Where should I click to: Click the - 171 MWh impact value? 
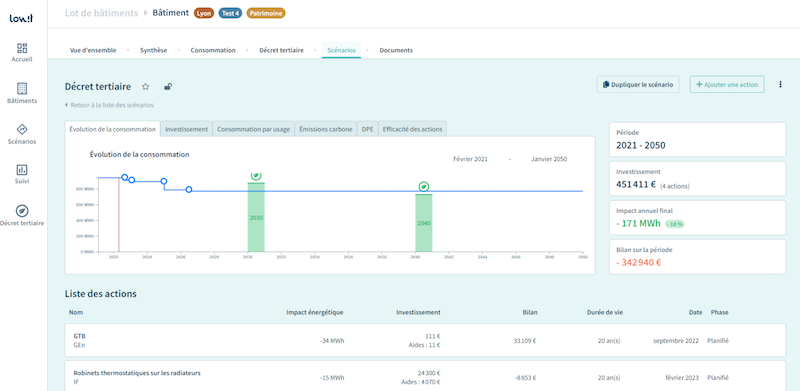coord(638,224)
